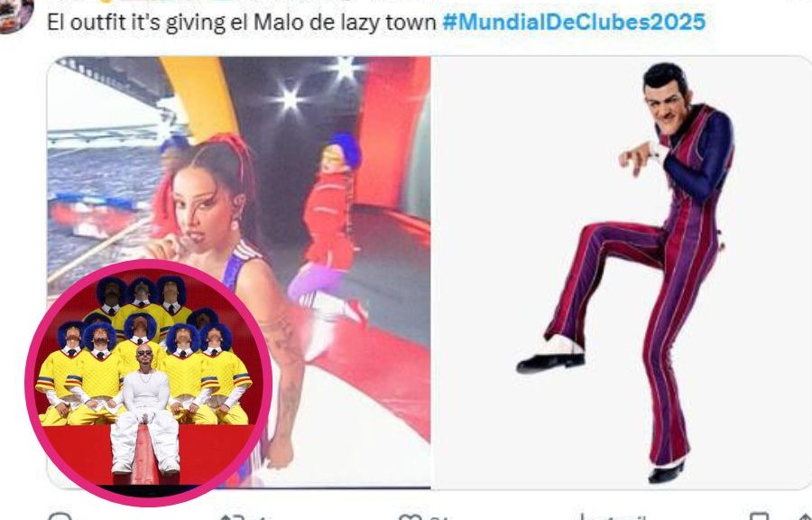
Task: Click the reply speech bubble icon
Action: [60, 515]
